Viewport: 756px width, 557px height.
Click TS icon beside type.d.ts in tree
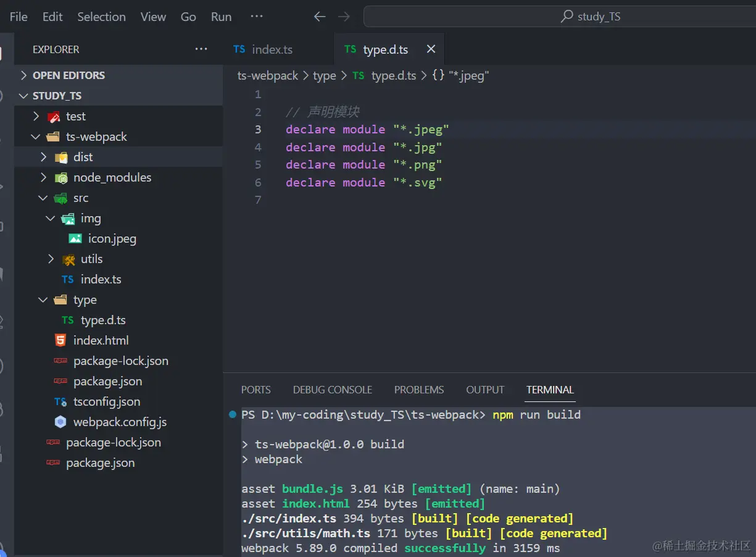[x=68, y=320]
